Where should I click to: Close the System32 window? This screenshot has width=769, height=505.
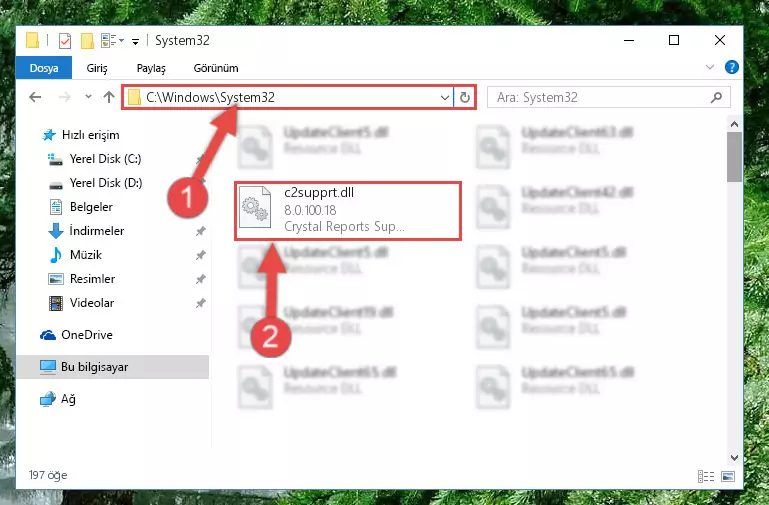[x=719, y=40]
